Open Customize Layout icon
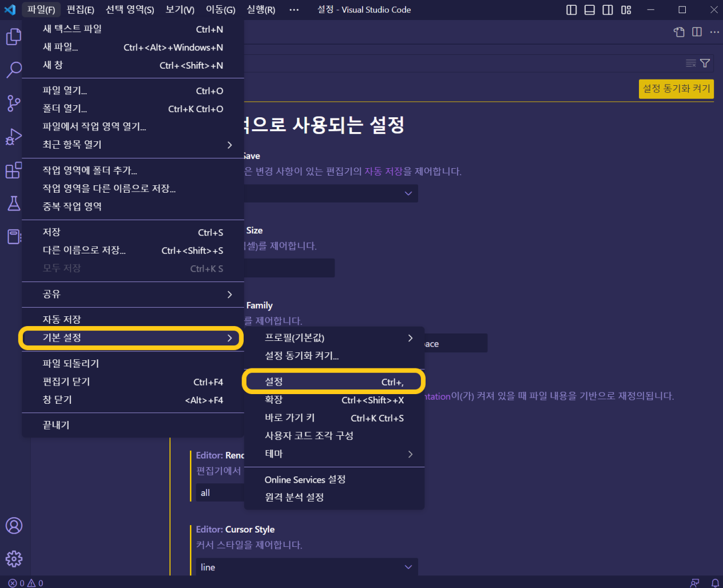This screenshot has height=588, width=723. 626,10
